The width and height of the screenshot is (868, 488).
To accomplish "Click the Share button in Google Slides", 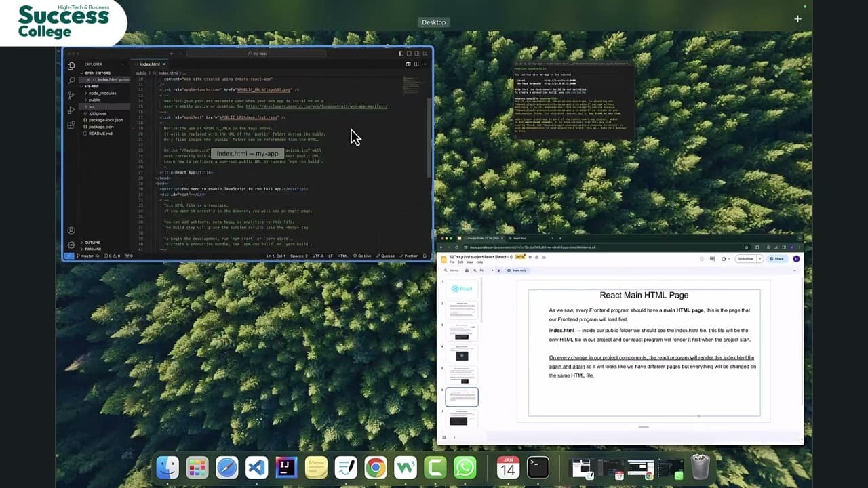I will click(777, 259).
